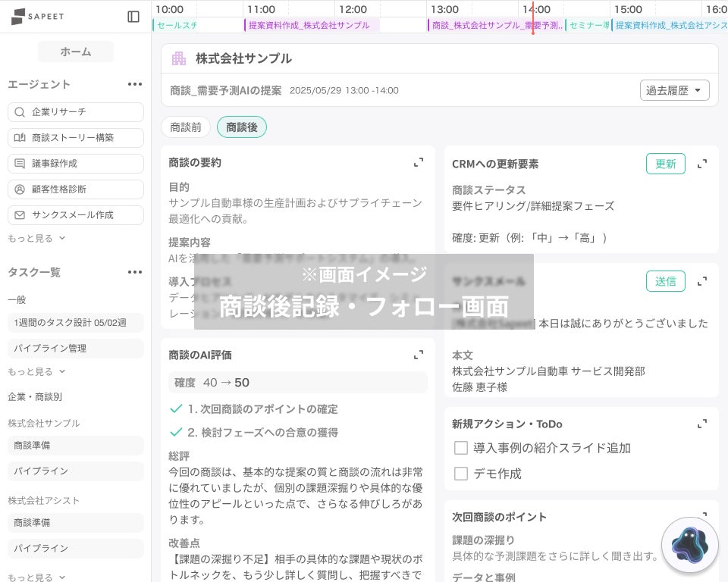Select the 13:00 商談_株式会社サンプル event
Screen dimensions: 728x582
pos(495,25)
